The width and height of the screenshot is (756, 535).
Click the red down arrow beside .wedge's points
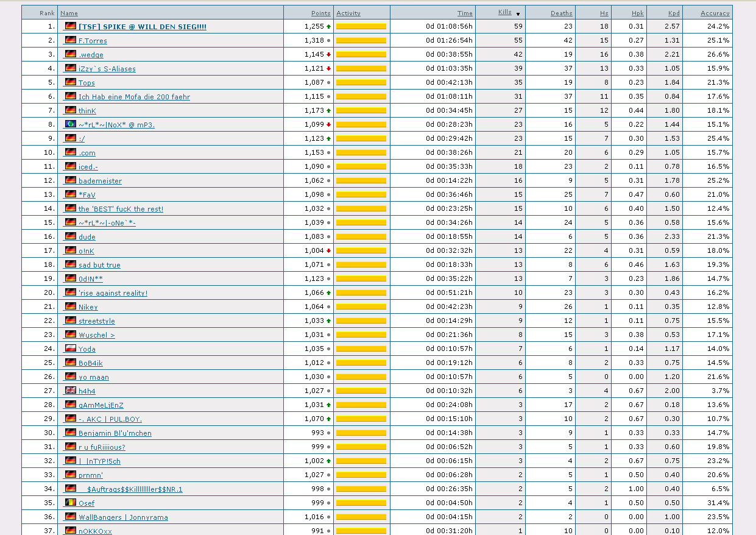tap(329, 55)
